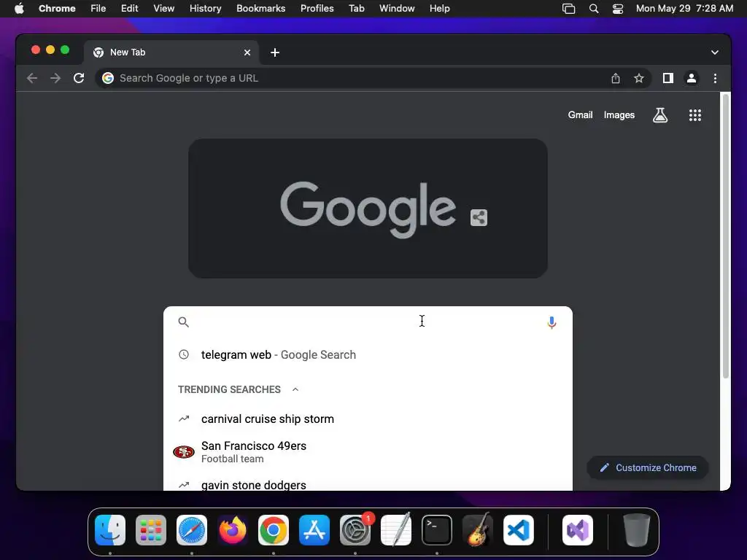Start voice search with microphone
Viewport: 747px width, 560px height.
pyautogui.click(x=551, y=322)
